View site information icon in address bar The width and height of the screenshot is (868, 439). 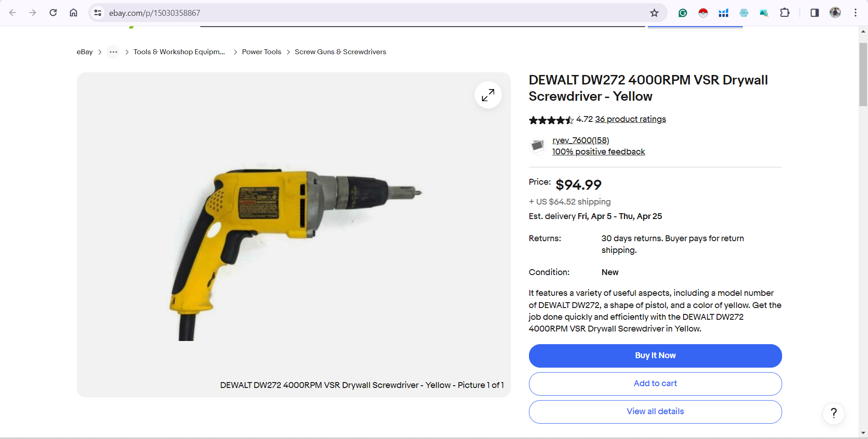(98, 13)
